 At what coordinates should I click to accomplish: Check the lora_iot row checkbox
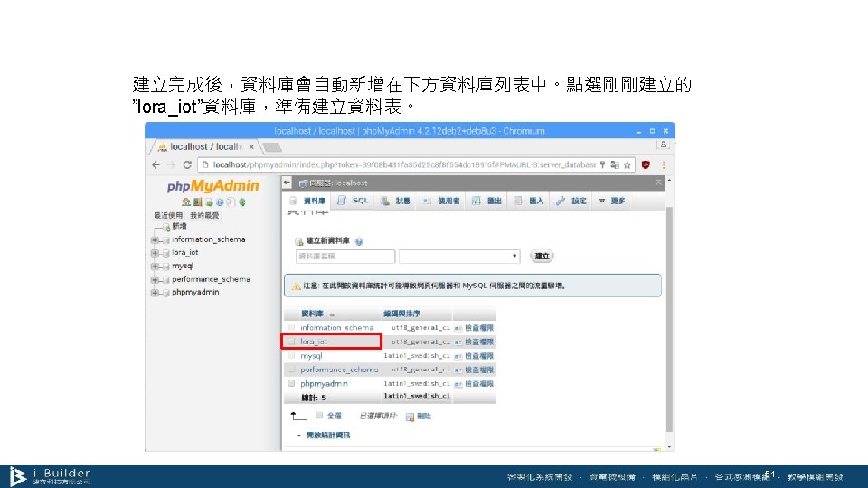(x=291, y=342)
